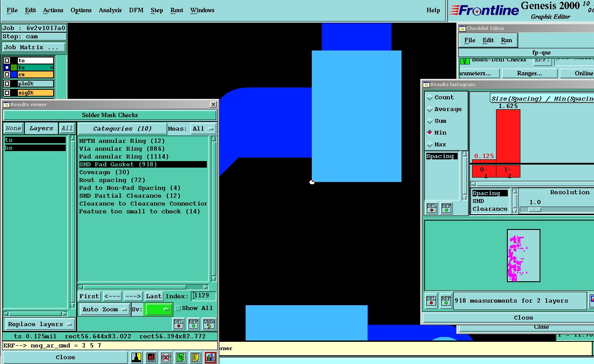
Task: Select Count radio option in histogram
Action: pyautogui.click(x=430, y=98)
